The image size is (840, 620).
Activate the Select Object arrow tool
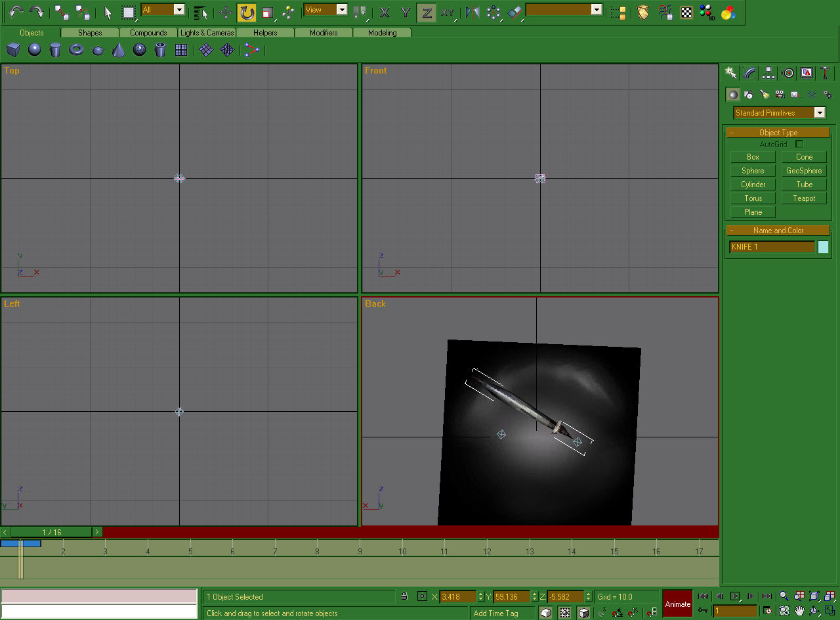108,12
